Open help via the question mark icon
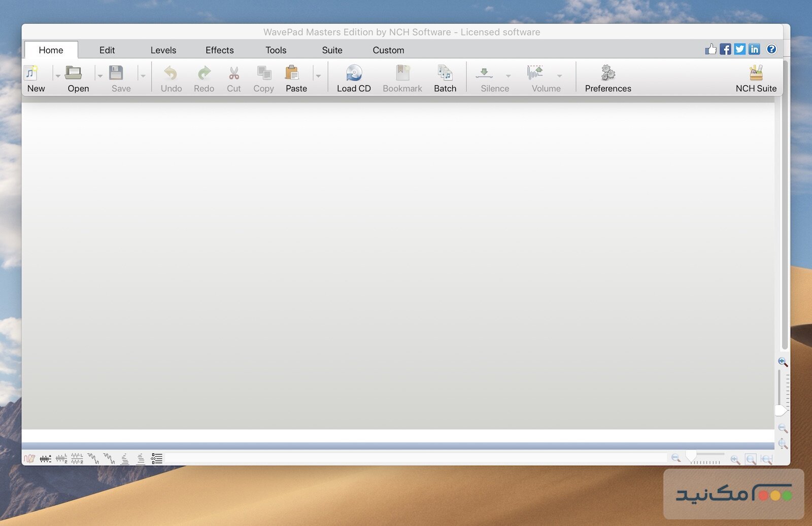The height and width of the screenshot is (526, 812). pos(771,49)
